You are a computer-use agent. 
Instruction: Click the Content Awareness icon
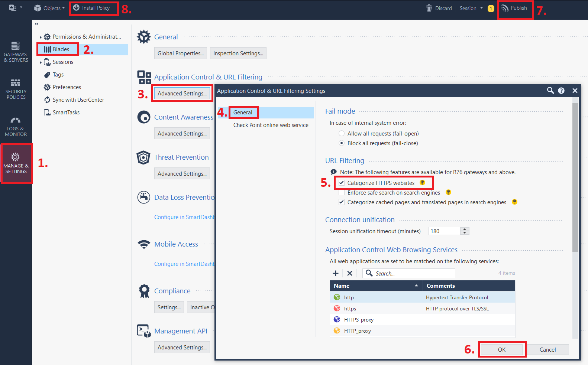pyautogui.click(x=144, y=117)
